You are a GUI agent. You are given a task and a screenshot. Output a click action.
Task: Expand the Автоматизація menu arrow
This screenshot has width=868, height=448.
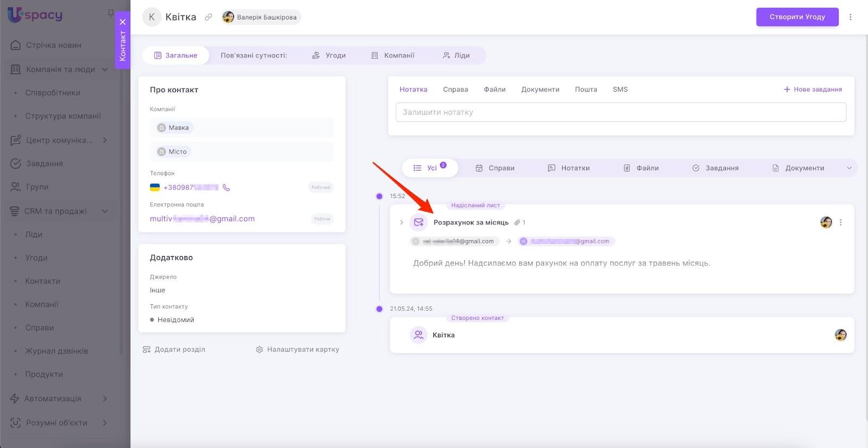coord(105,399)
